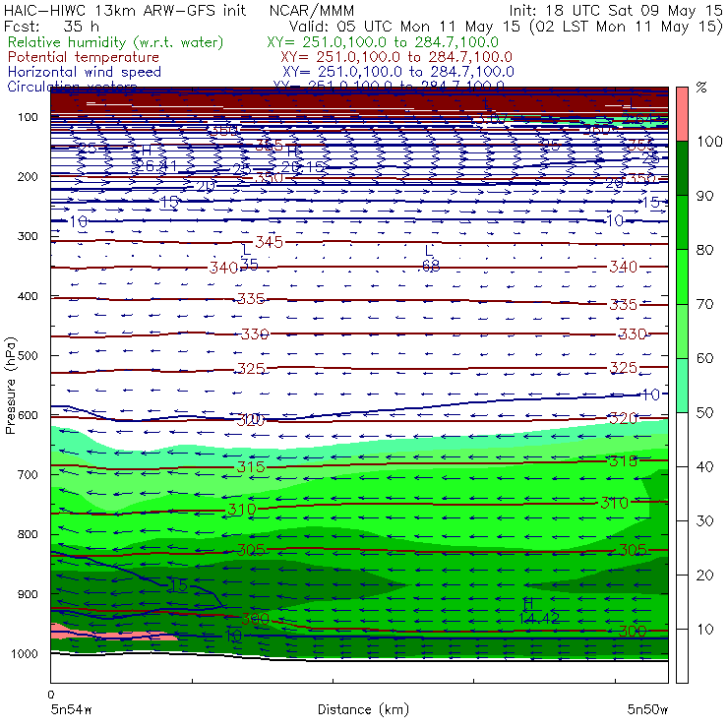The height and width of the screenshot is (728, 728).
Task: Click the 70–80% bright green colorbar swatch
Action: (x=682, y=276)
